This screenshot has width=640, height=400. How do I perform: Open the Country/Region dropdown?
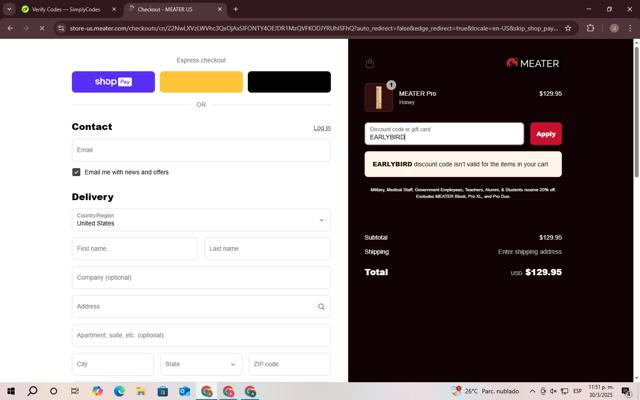[201, 220]
